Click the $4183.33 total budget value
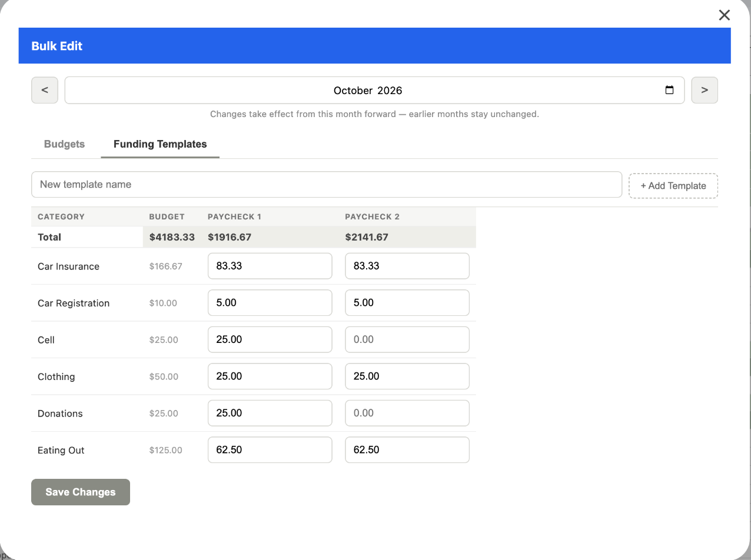The height and width of the screenshot is (560, 751). (172, 237)
